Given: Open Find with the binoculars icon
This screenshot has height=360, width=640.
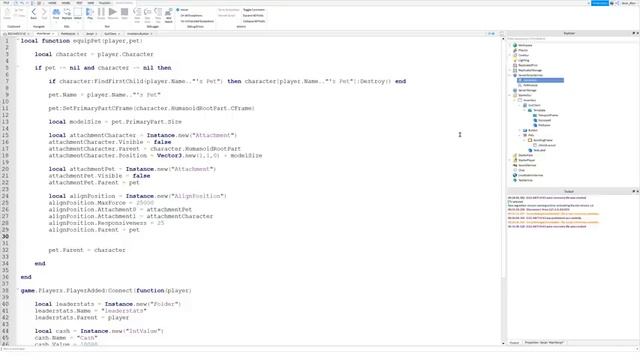Looking at the screenshot, I should click(x=56, y=13).
